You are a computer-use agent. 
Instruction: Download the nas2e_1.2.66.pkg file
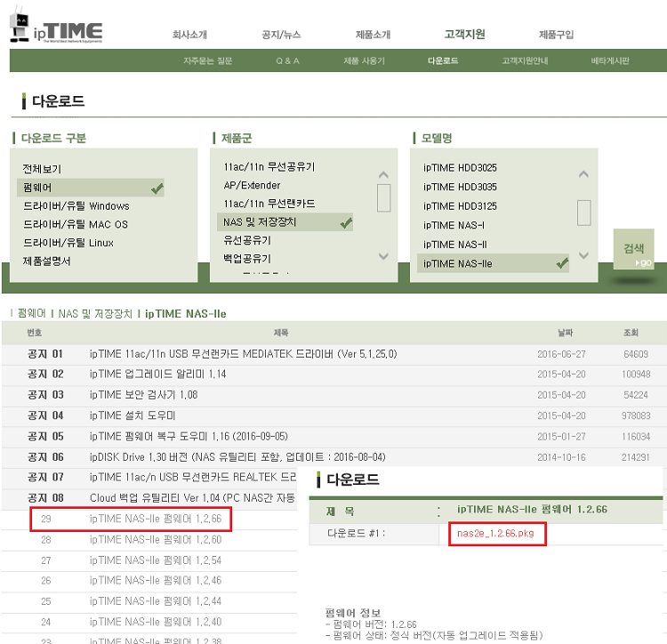click(495, 534)
